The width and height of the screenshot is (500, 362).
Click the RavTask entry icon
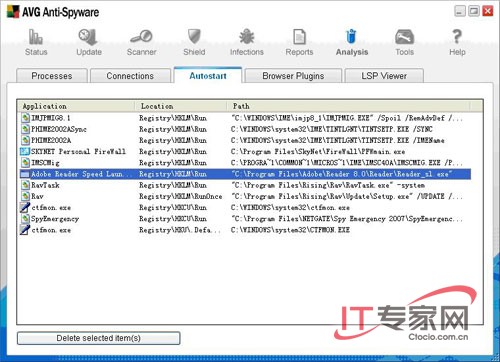[x=25, y=185]
